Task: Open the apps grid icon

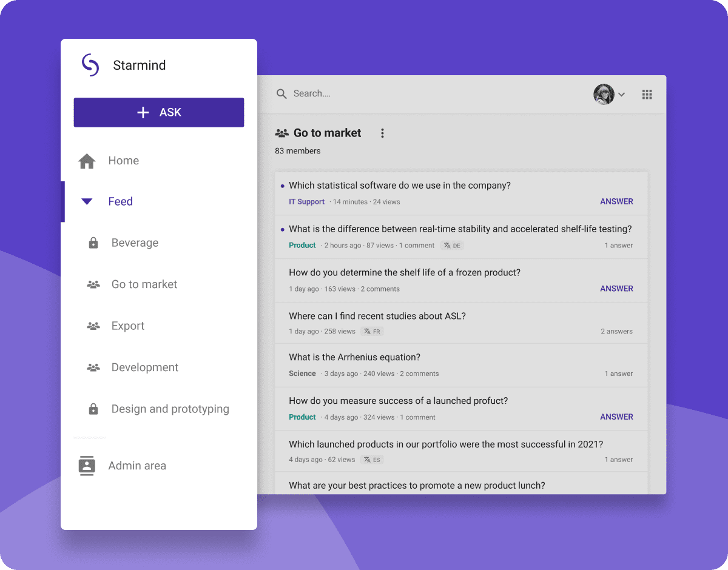Action: pyautogui.click(x=647, y=94)
